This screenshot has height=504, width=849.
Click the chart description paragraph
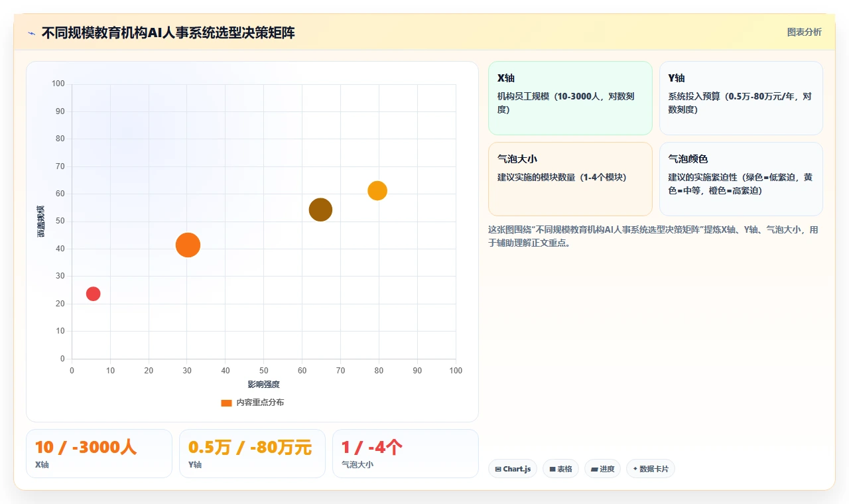coord(655,236)
